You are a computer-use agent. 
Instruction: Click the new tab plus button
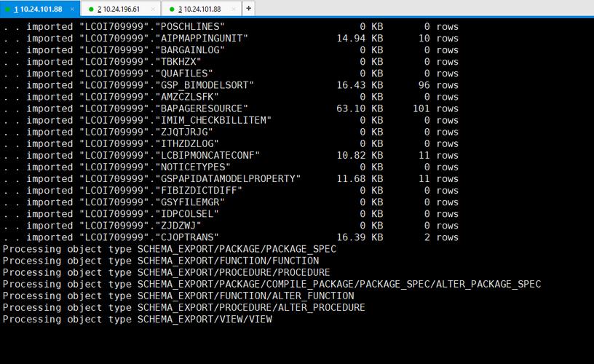tap(248, 9)
